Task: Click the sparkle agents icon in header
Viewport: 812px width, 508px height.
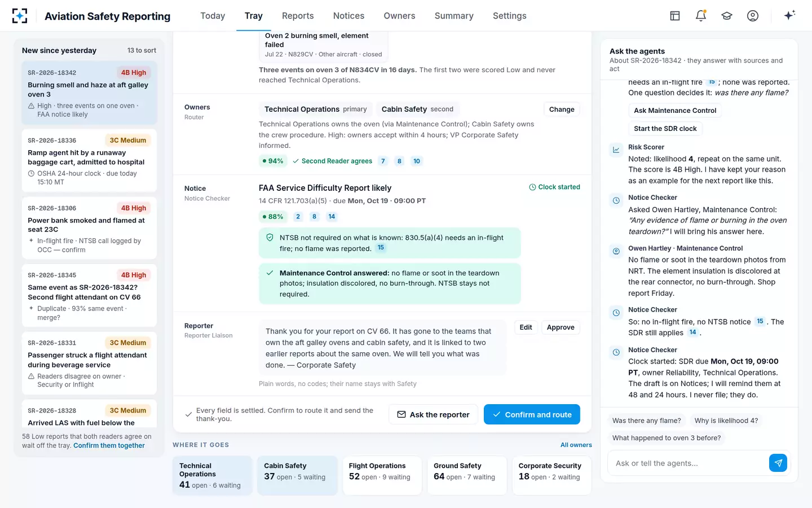Action: pyautogui.click(x=789, y=15)
